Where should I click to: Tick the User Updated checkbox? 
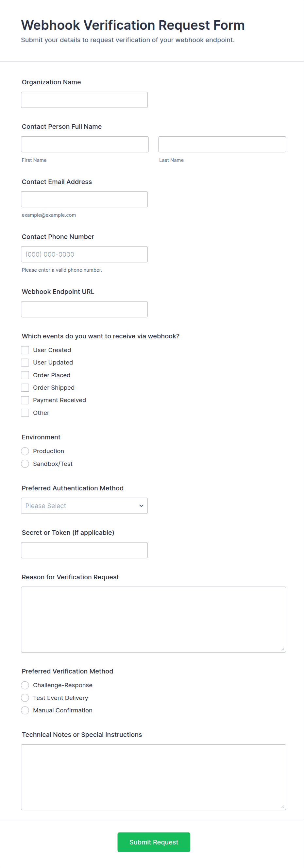tap(25, 363)
